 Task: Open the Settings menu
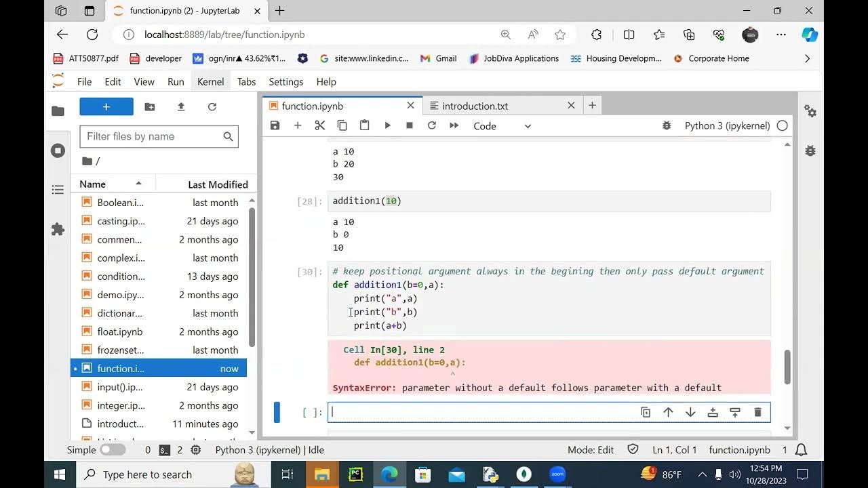click(286, 81)
